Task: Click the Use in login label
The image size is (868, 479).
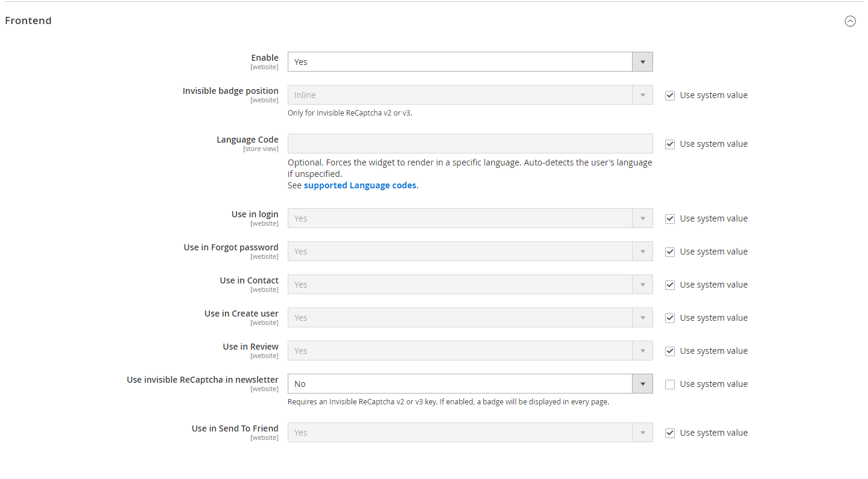Action: point(255,214)
